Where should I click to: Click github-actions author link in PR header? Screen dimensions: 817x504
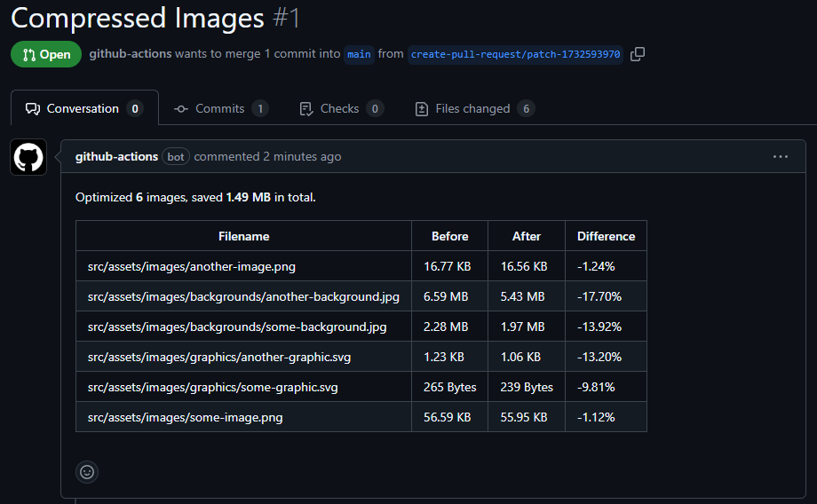point(131,53)
